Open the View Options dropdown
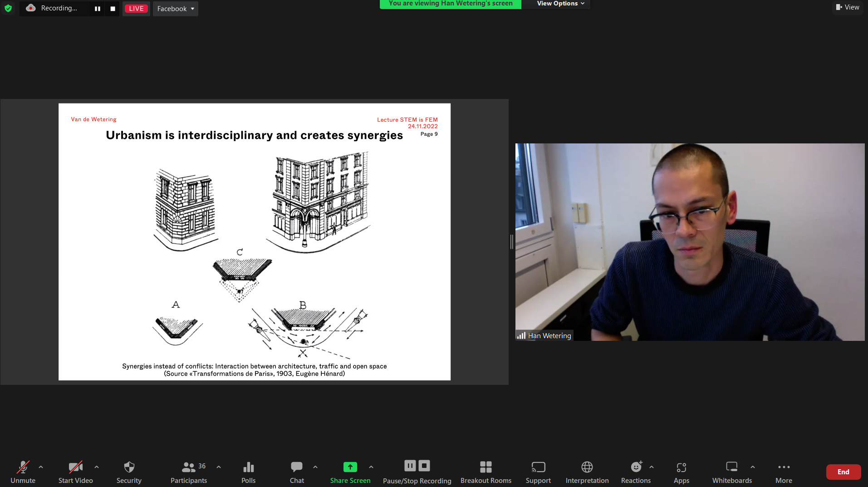This screenshot has width=868, height=487. point(560,4)
